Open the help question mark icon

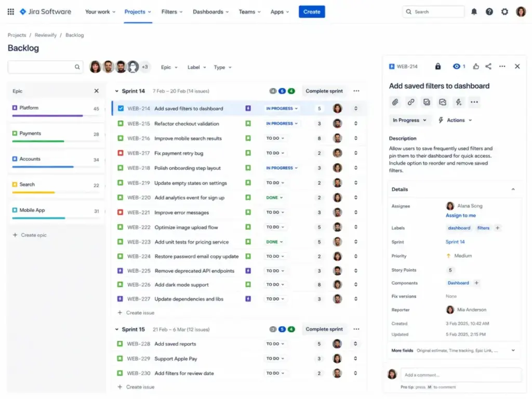[x=489, y=11]
